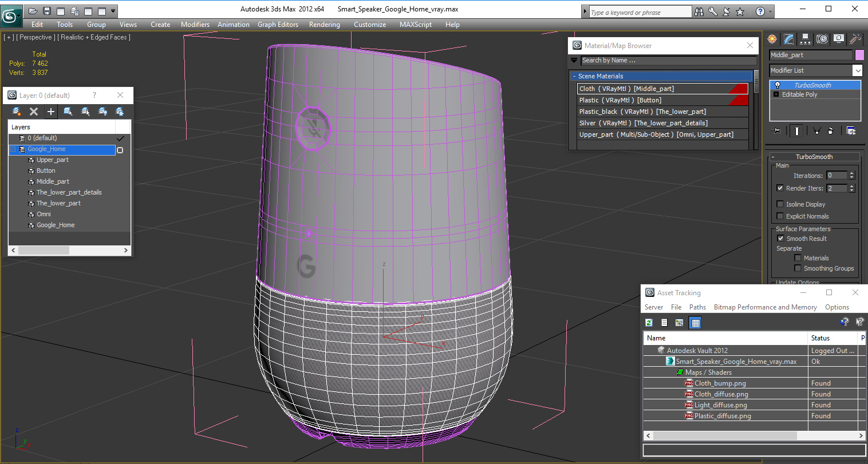Click Favorites star icon in InfoCenter
This screenshot has width=868, height=464.
click(740, 11)
